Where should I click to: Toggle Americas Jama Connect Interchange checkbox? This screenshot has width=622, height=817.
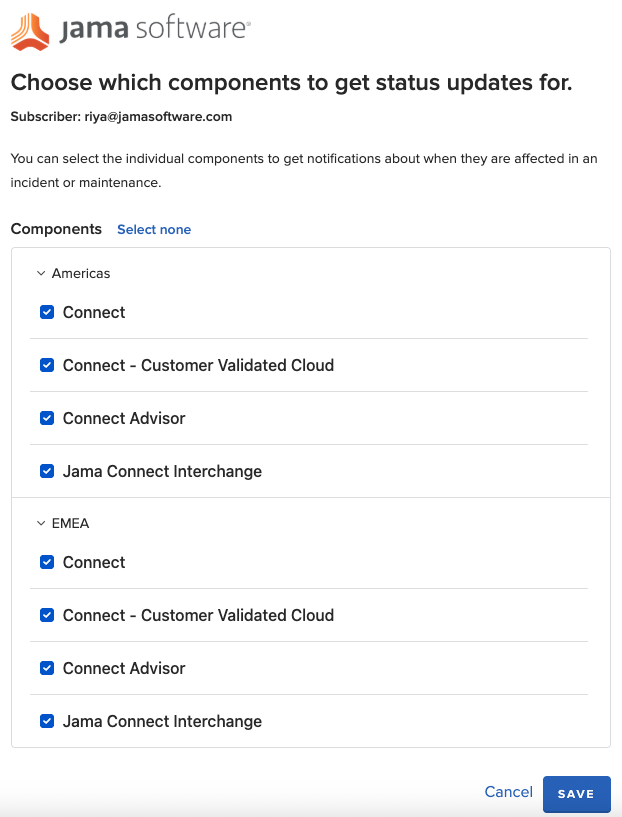point(47,471)
